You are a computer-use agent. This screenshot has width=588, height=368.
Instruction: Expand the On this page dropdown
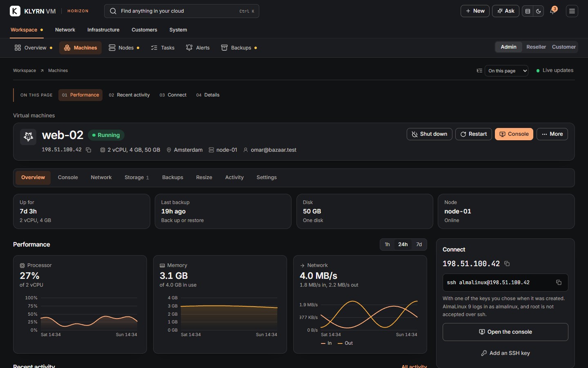point(507,71)
